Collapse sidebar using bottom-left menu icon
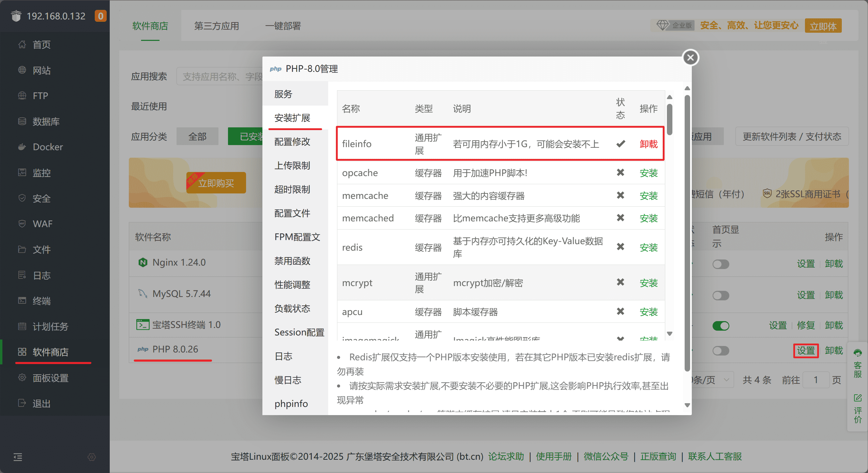The width and height of the screenshot is (868, 473). point(18,457)
